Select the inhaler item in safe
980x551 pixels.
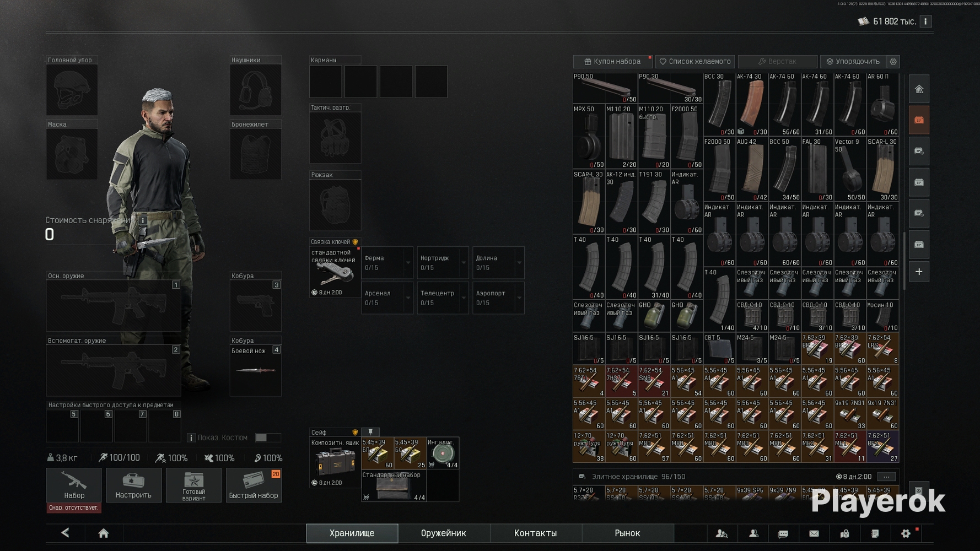(x=443, y=453)
